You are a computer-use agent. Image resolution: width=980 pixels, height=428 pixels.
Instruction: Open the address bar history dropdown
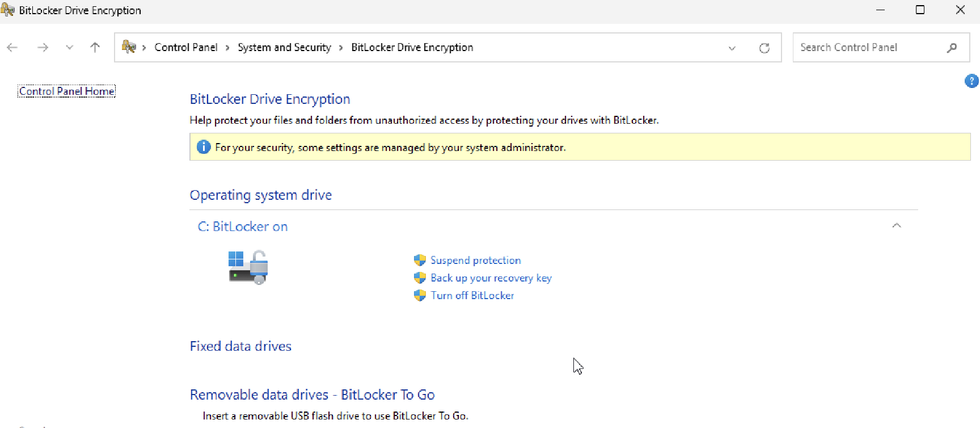click(732, 48)
